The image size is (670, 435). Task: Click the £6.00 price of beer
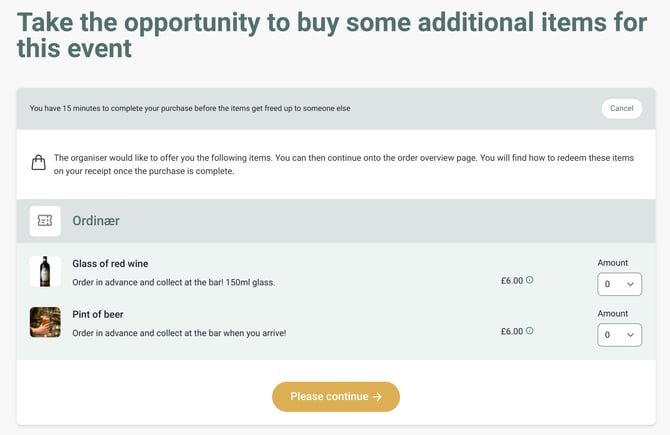[x=511, y=331]
